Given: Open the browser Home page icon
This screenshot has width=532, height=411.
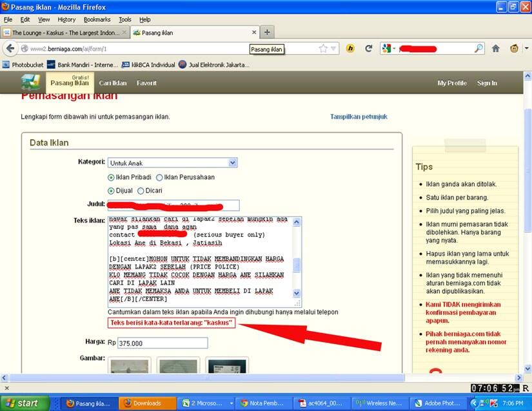Looking at the screenshot, I should click(496, 49).
